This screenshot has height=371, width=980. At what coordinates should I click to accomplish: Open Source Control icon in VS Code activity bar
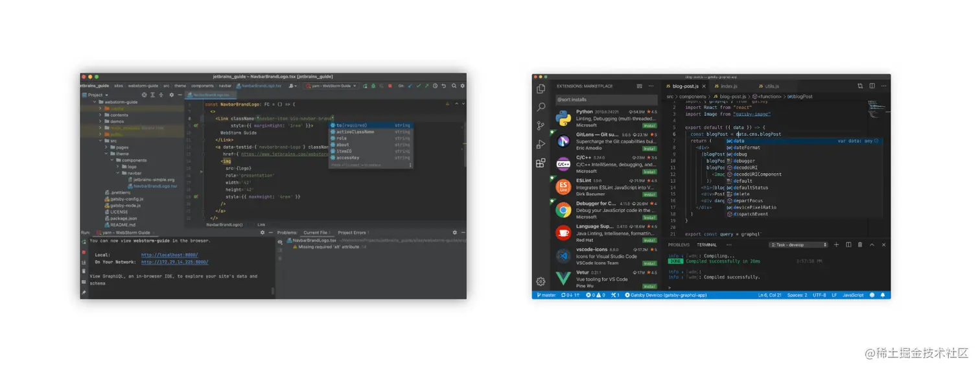point(541,126)
